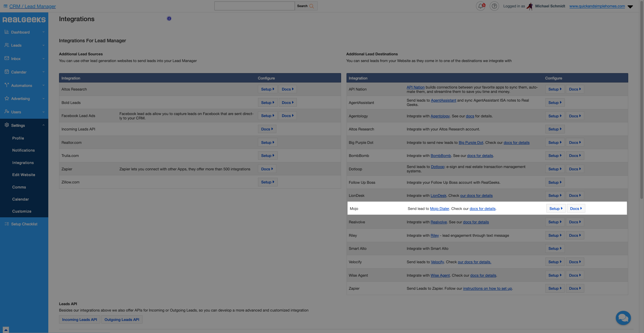Click the Inbox envelope icon in sidebar

pyautogui.click(x=7, y=58)
